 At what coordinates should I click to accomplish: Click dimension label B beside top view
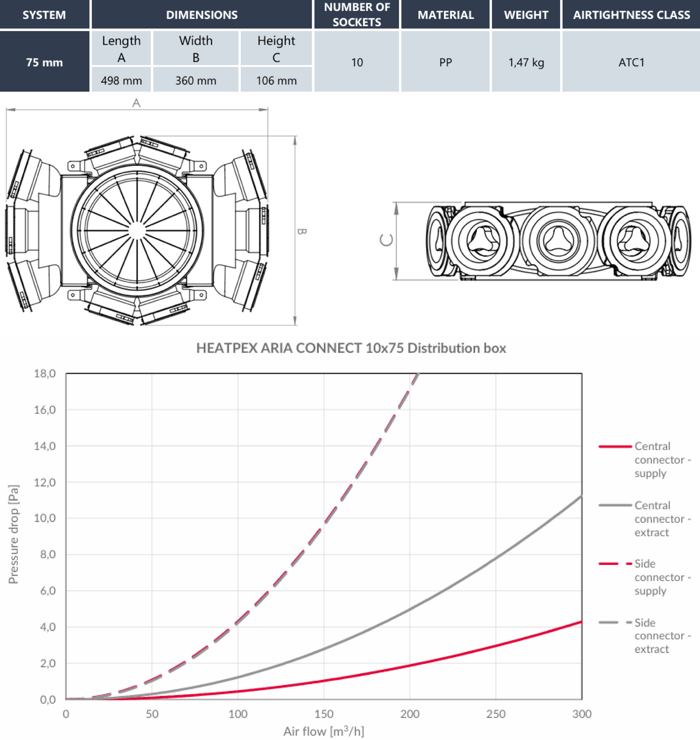coord(302,231)
